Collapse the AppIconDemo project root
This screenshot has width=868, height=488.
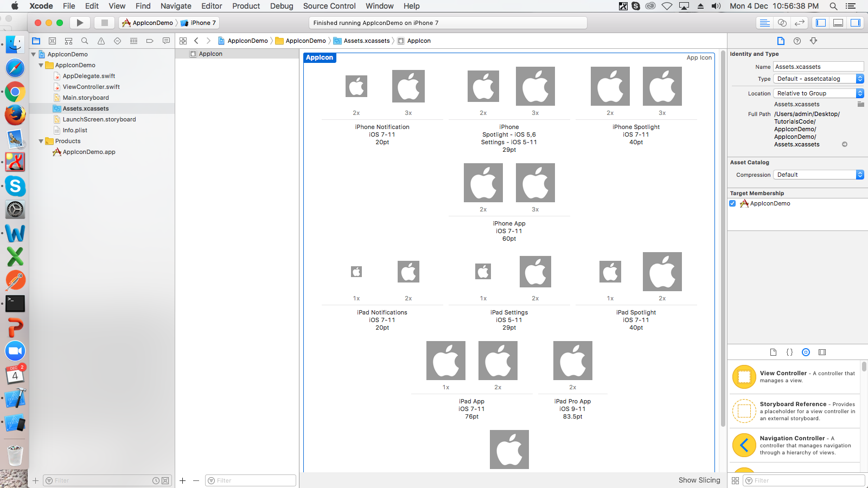point(34,54)
